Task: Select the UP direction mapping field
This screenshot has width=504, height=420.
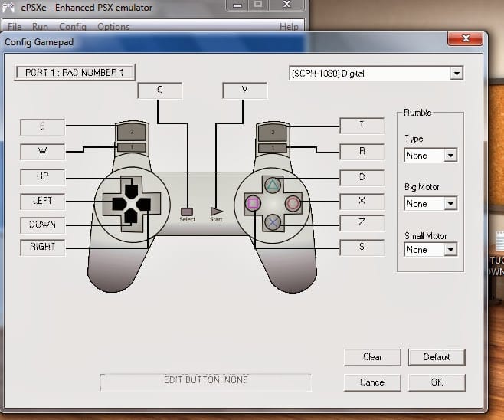Action: click(42, 176)
